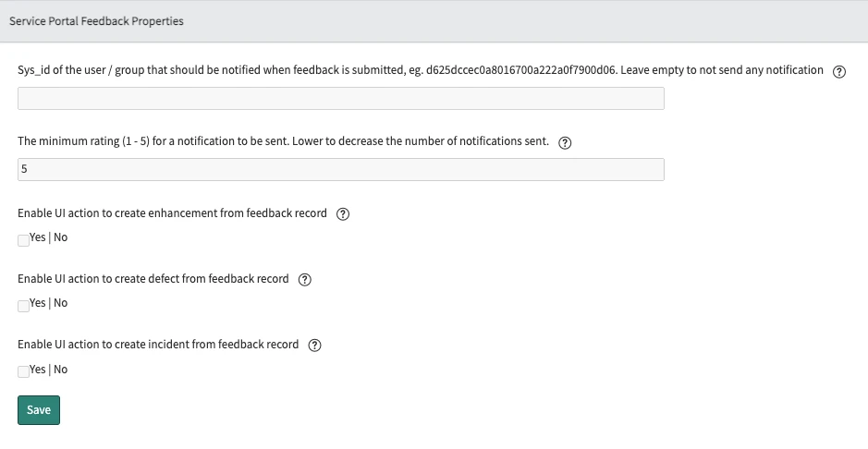Enable create enhancement from feedback checkbox
The image size is (868, 449).
(23, 239)
